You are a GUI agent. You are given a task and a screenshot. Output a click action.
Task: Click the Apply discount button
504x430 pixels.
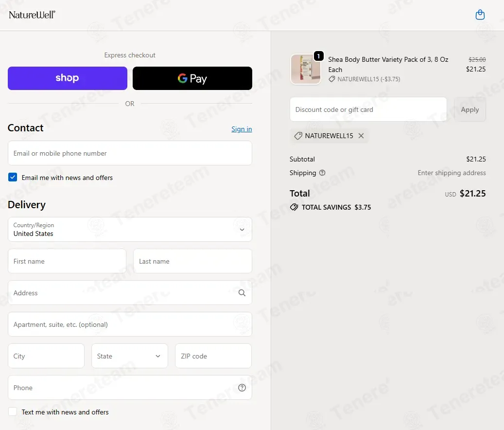tap(469, 109)
